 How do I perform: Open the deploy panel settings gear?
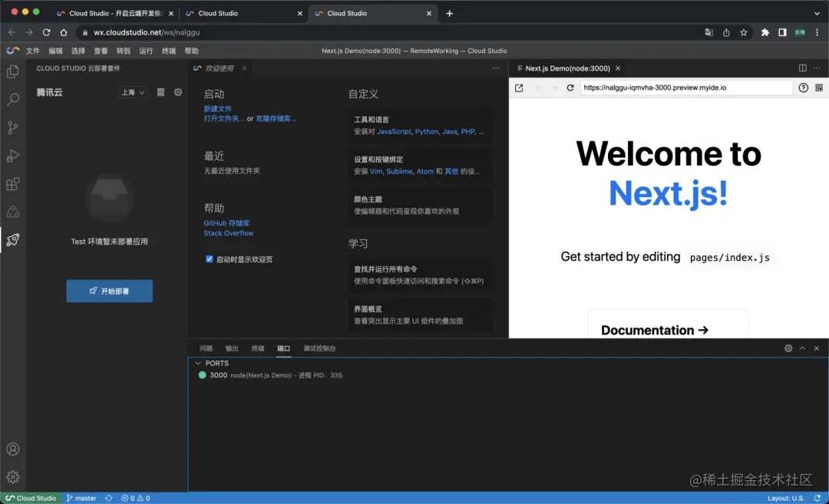click(178, 92)
